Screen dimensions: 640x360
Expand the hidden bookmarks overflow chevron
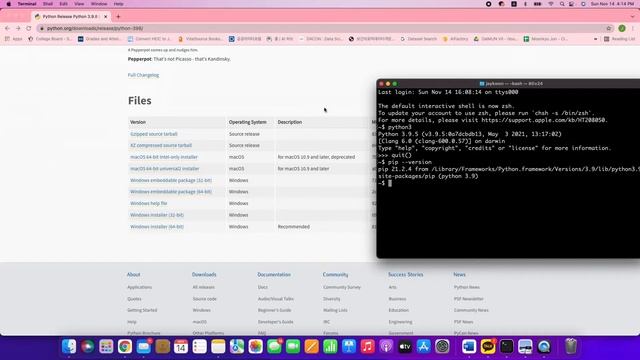pos(596,39)
